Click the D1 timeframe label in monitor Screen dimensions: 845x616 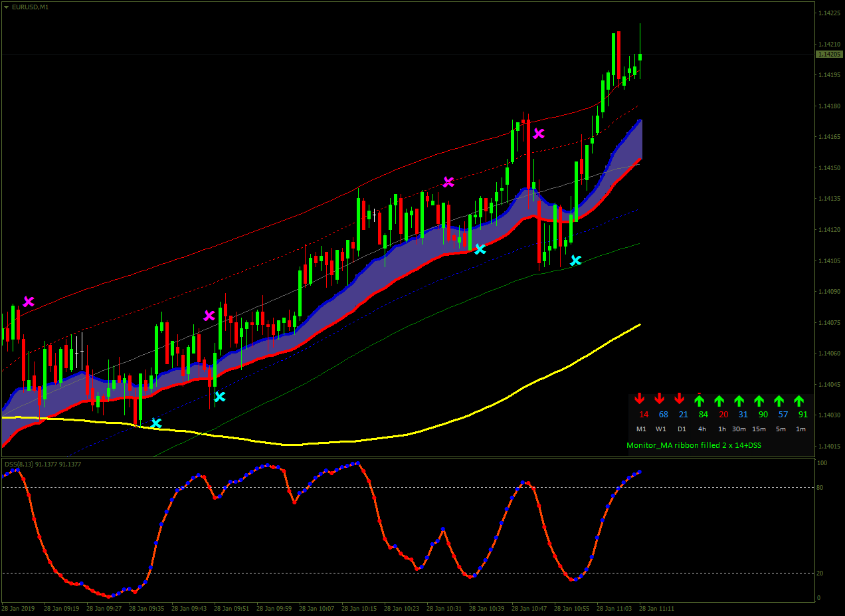pos(682,429)
